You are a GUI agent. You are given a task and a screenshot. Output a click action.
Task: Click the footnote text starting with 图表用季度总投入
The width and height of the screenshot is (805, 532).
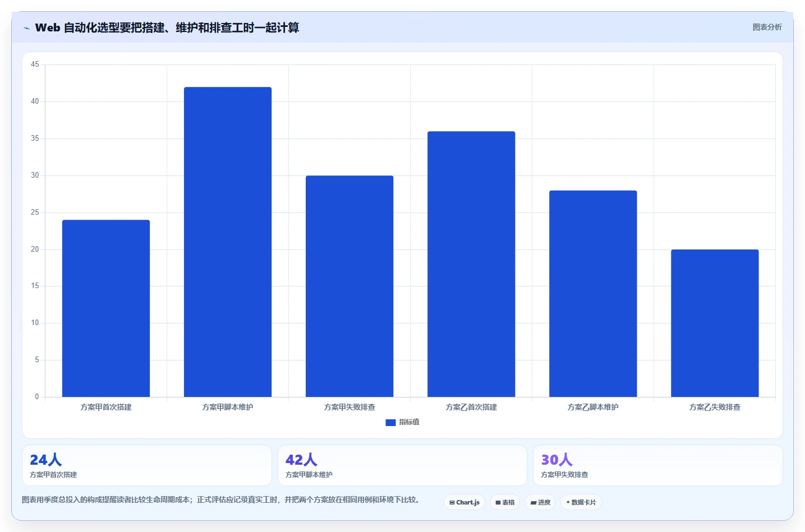[x=222, y=499]
